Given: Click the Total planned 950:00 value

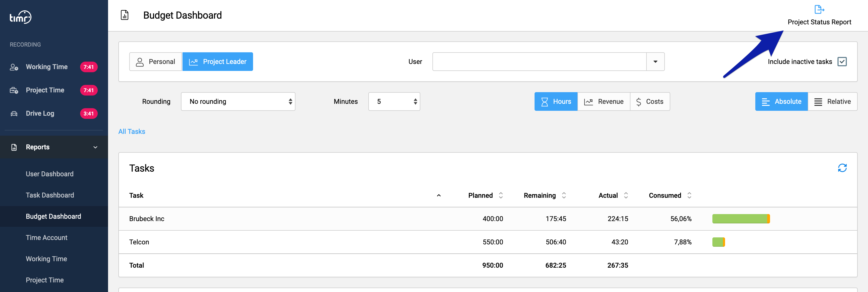Looking at the screenshot, I should pos(492,265).
